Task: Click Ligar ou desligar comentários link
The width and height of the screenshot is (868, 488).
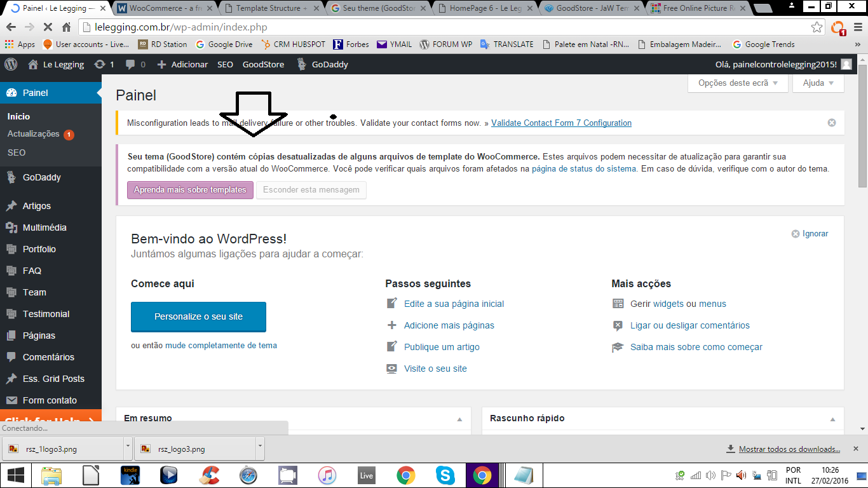Action: 689,325
